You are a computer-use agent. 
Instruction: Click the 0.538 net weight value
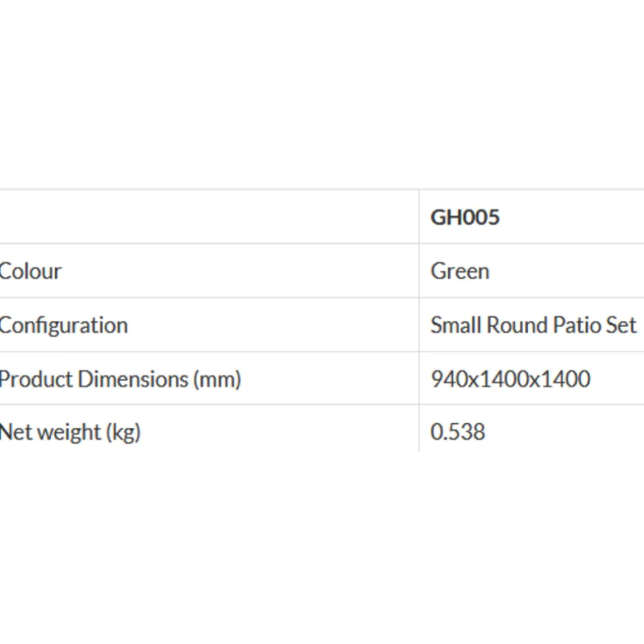pos(457,432)
